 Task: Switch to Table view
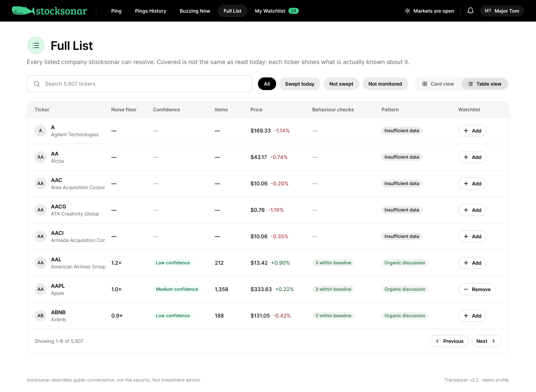(485, 84)
